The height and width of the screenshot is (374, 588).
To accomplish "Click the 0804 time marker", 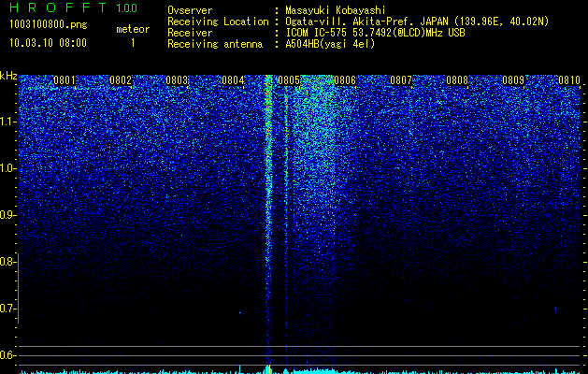I will [x=233, y=80].
